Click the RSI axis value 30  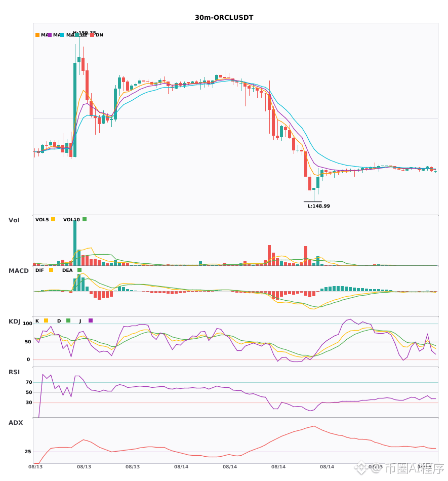click(29, 403)
